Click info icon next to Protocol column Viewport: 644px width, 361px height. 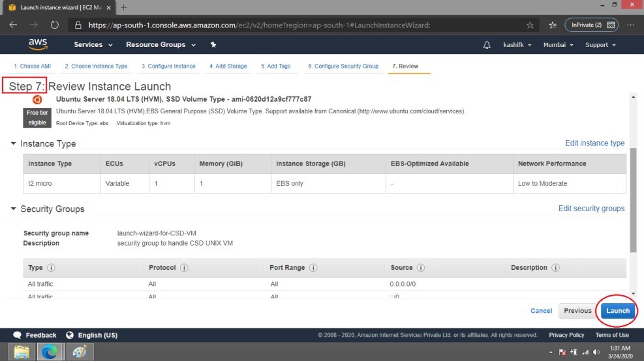point(184,267)
